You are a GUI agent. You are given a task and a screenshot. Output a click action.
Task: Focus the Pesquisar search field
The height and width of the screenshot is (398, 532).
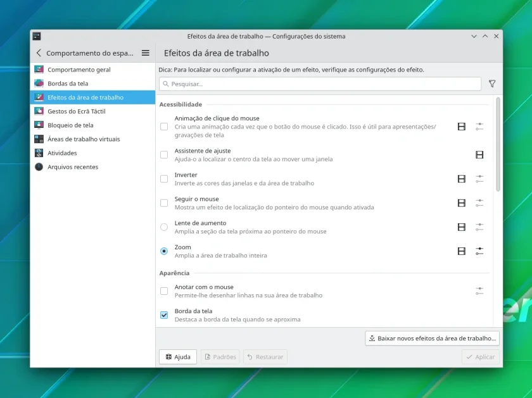(320, 84)
